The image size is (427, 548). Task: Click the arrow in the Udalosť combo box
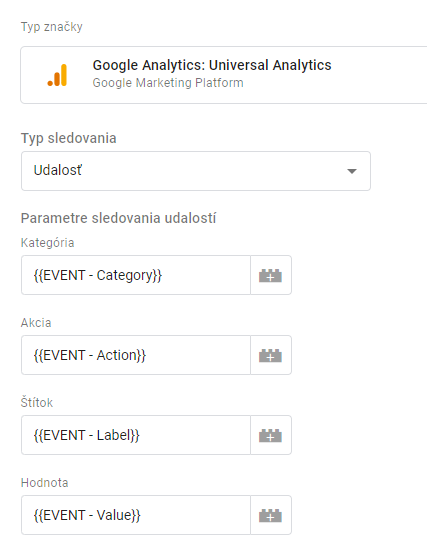(352, 171)
